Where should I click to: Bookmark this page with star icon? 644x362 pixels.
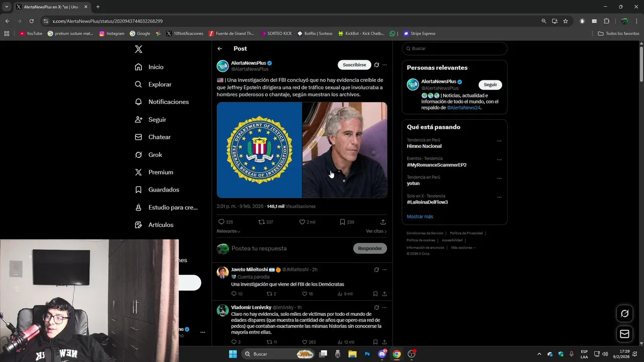(566, 21)
